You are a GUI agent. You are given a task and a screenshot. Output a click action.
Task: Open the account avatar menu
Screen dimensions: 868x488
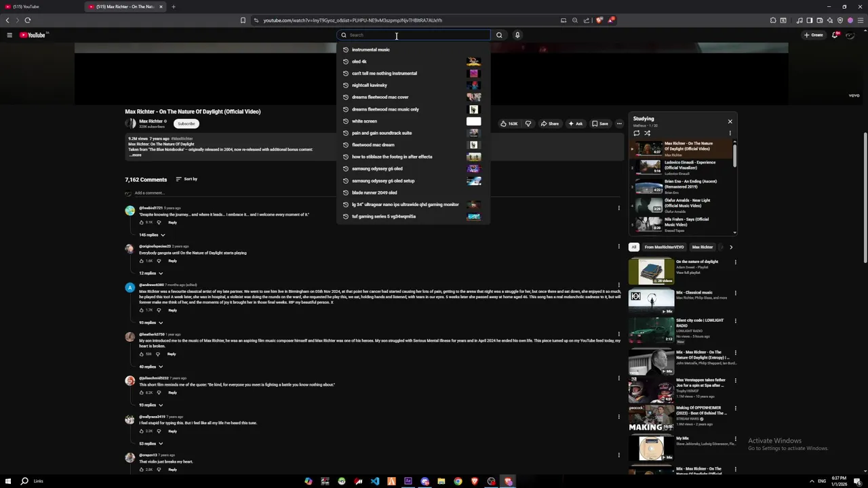(x=850, y=35)
